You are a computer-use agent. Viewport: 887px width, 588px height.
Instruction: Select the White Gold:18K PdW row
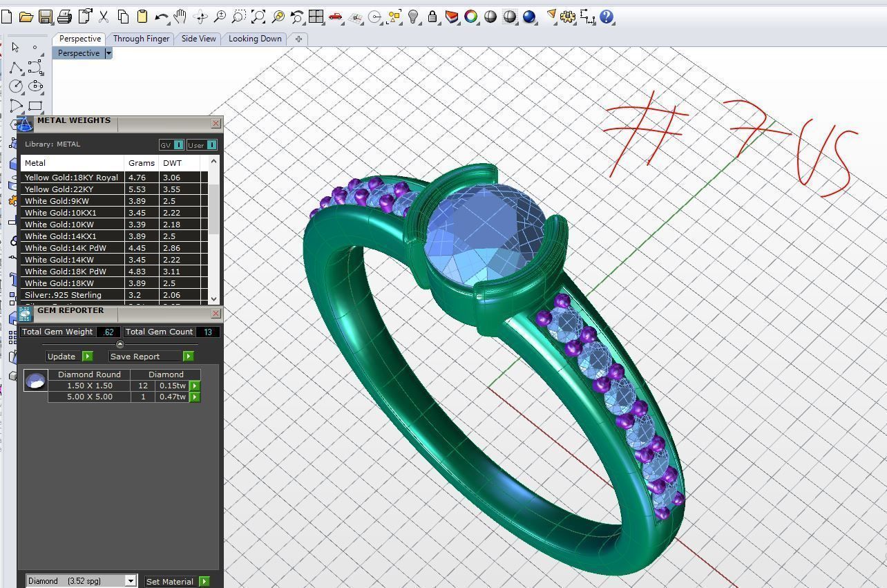(114, 272)
